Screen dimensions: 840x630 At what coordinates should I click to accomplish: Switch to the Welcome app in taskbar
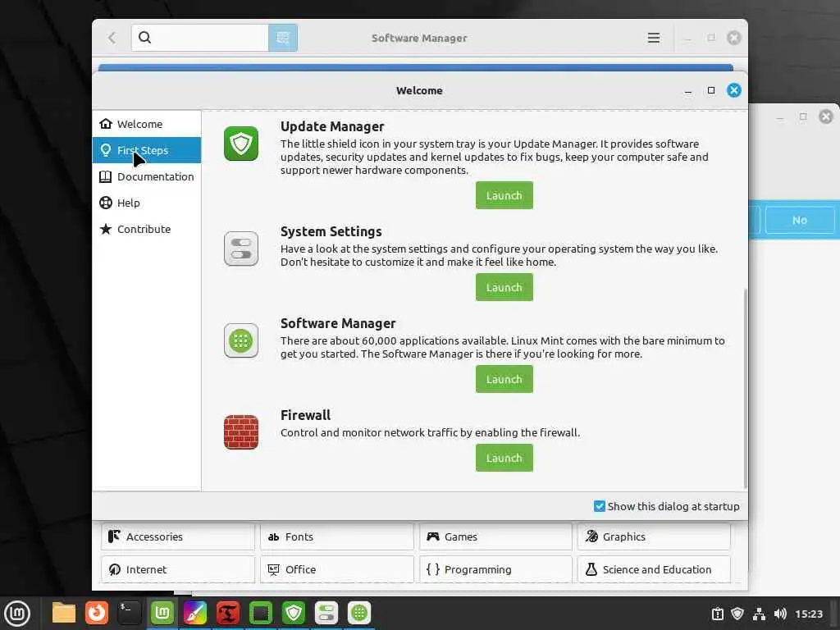click(162, 613)
